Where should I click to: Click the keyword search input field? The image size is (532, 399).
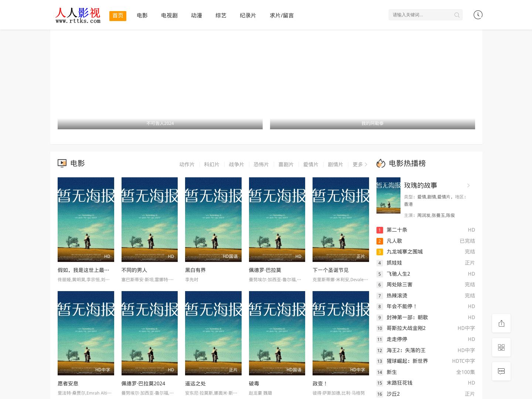click(421, 15)
